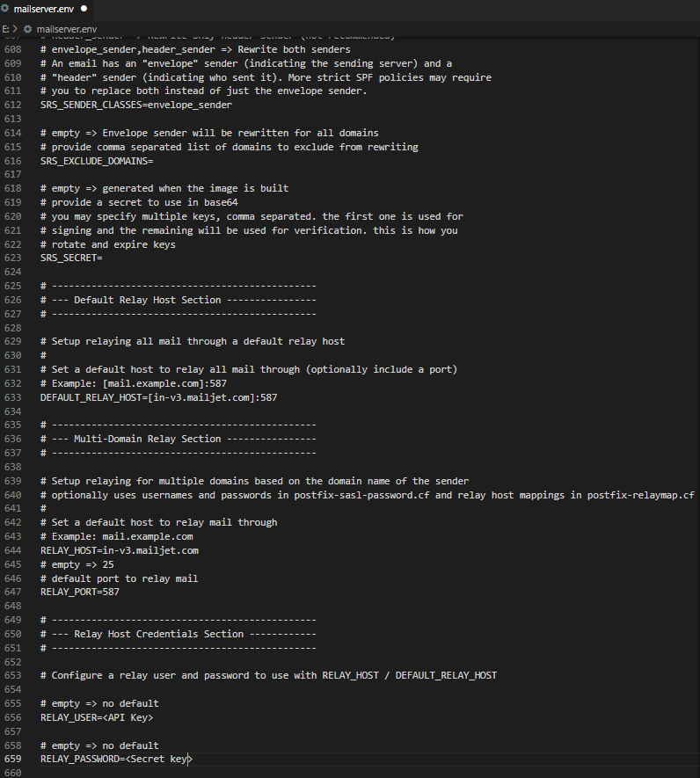Click the RELAY_PORT=587 setting
Screen dimensions: 700x778
click(82, 592)
